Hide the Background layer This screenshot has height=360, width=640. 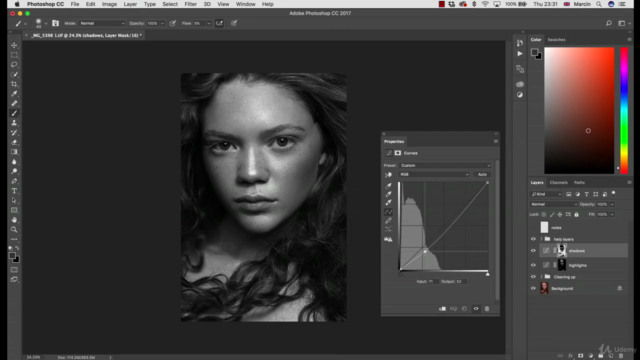(x=533, y=289)
